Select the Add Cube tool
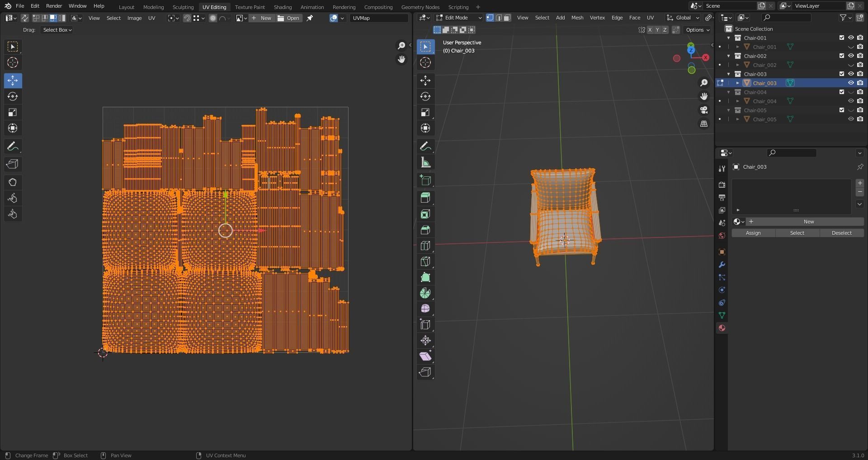Viewport: 868px width, 460px height. coord(425,180)
